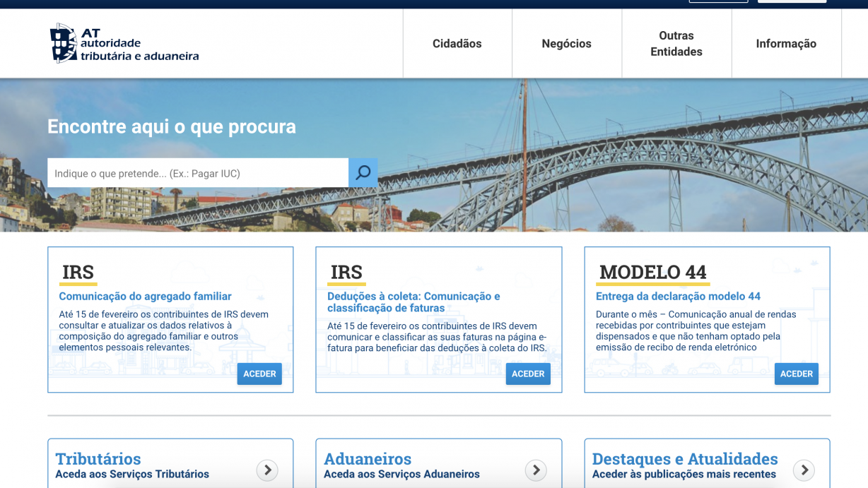Open 'Comunicação do agregado familiar' link

pyautogui.click(x=146, y=297)
